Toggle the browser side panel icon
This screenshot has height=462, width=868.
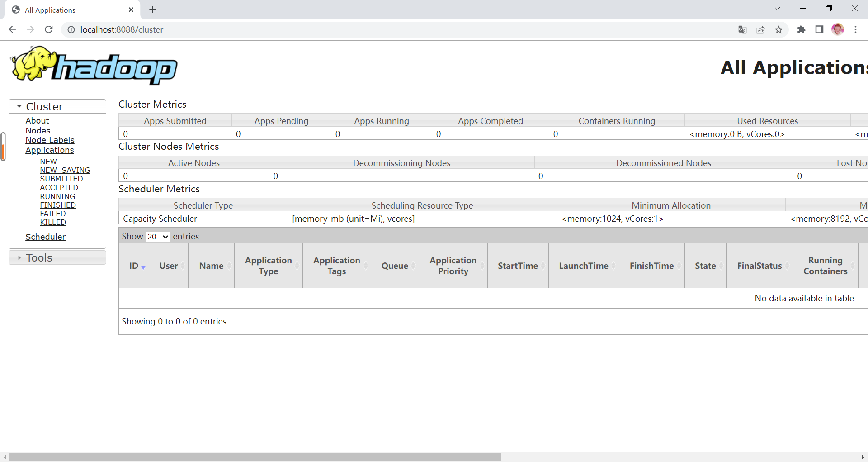pyautogui.click(x=819, y=29)
